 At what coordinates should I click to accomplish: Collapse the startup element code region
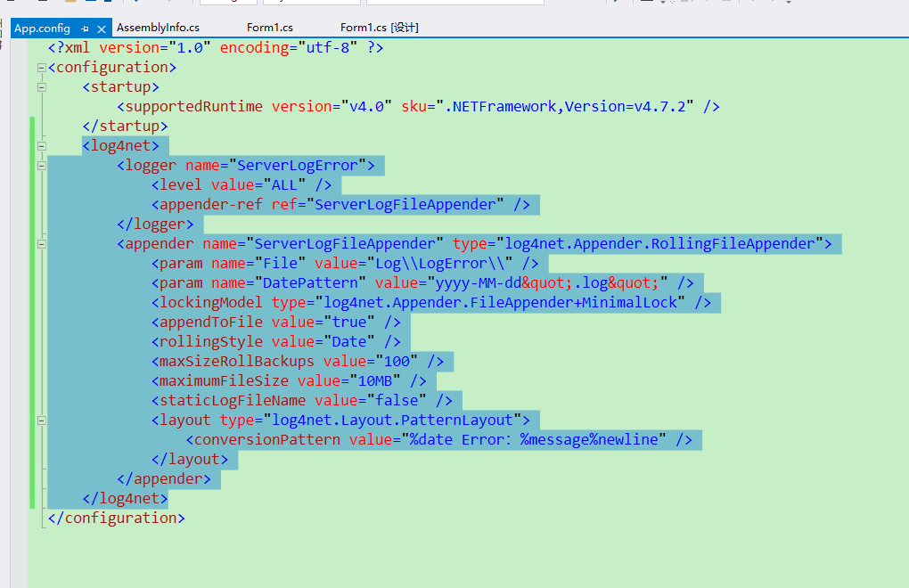[41, 86]
